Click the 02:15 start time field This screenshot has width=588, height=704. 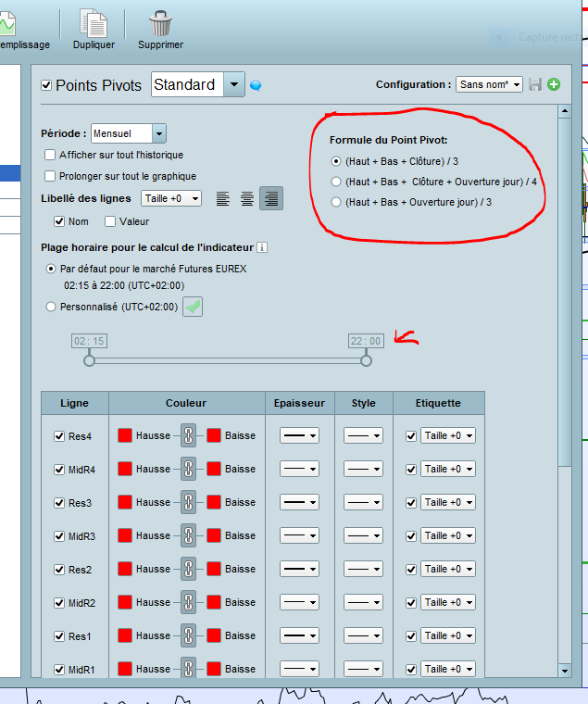pos(89,341)
